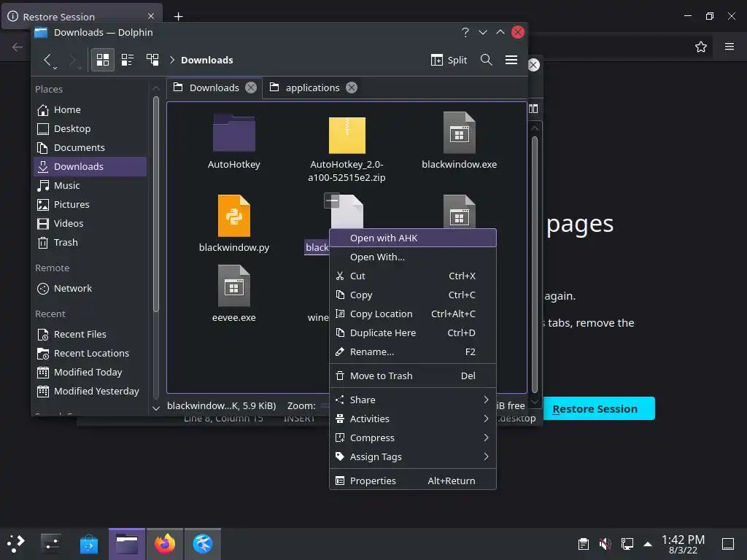Rename the selected file
This screenshot has height=560, width=747.
click(413, 352)
